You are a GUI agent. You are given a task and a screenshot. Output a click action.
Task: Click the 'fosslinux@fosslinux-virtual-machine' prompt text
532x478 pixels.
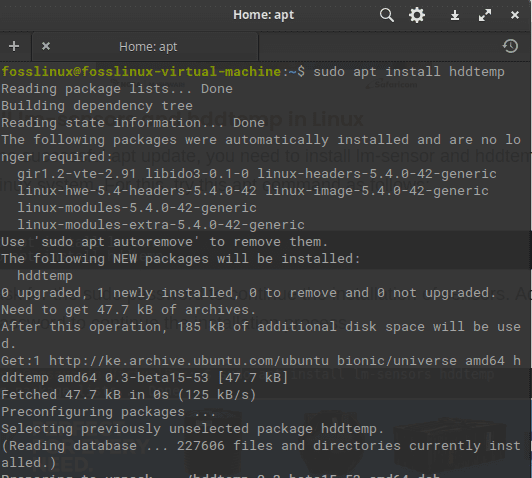141,72
